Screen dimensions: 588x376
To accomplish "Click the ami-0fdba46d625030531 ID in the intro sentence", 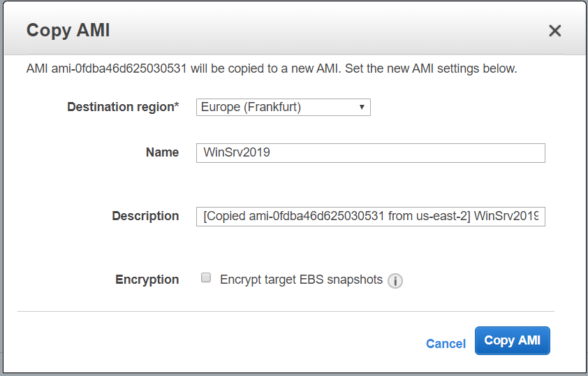I will (x=120, y=69).
